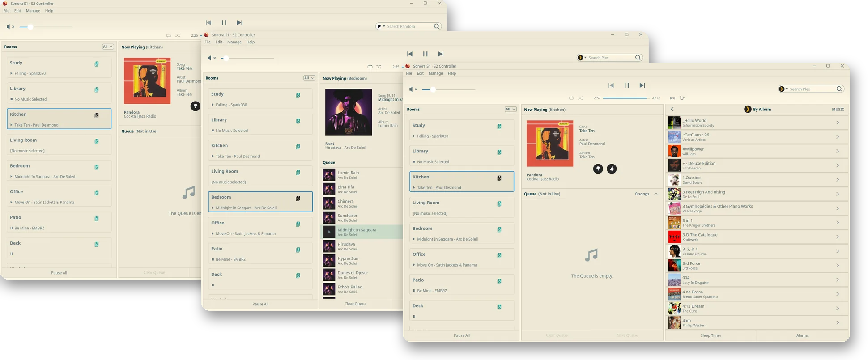Screen dimensions: 868x360
Task: Click the Study room group icon in front window
Action: pos(499,127)
